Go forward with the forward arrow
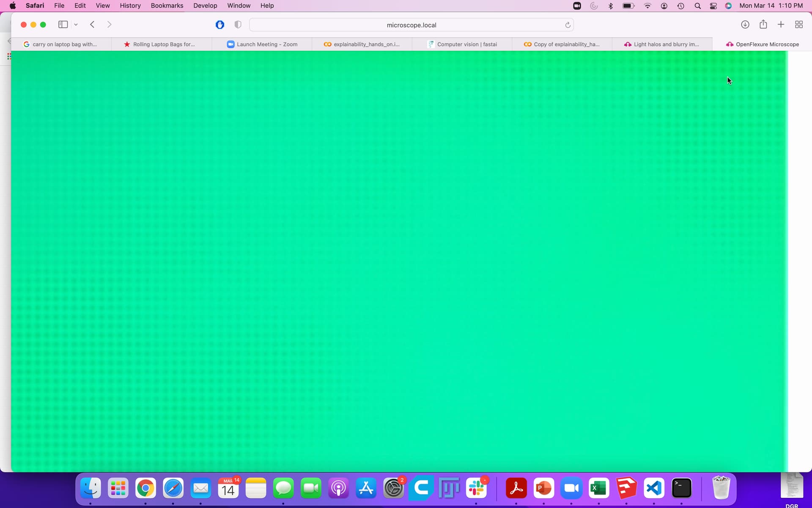Image resolution: width=812 pixels, height=508 pixels. pyautogui.click(x=109, y=25)
